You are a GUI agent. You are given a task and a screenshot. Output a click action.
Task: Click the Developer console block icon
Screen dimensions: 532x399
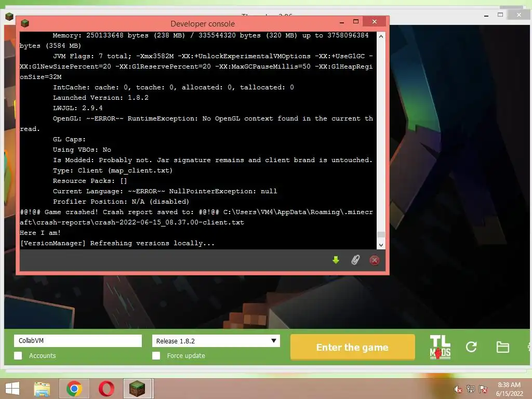(25, 23)
